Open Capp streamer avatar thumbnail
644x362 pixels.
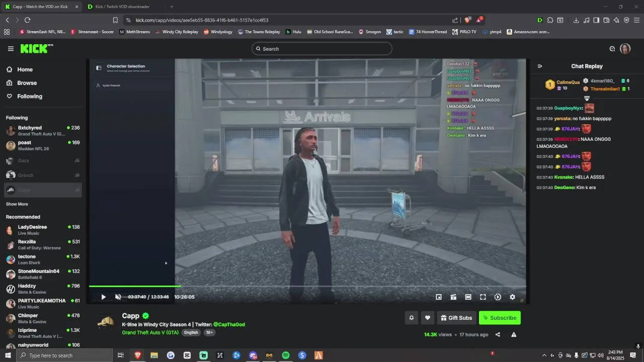(106, 322)
